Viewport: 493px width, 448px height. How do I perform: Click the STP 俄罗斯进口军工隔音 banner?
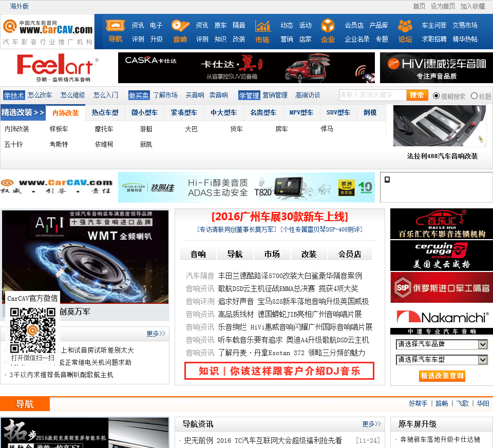point(442,287)
